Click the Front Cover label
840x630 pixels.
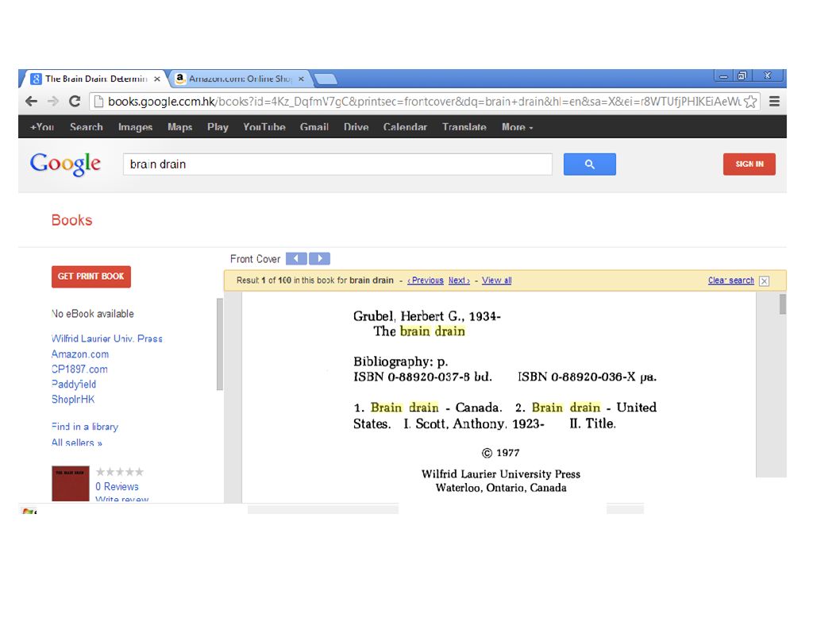click(x=255, y=259)
